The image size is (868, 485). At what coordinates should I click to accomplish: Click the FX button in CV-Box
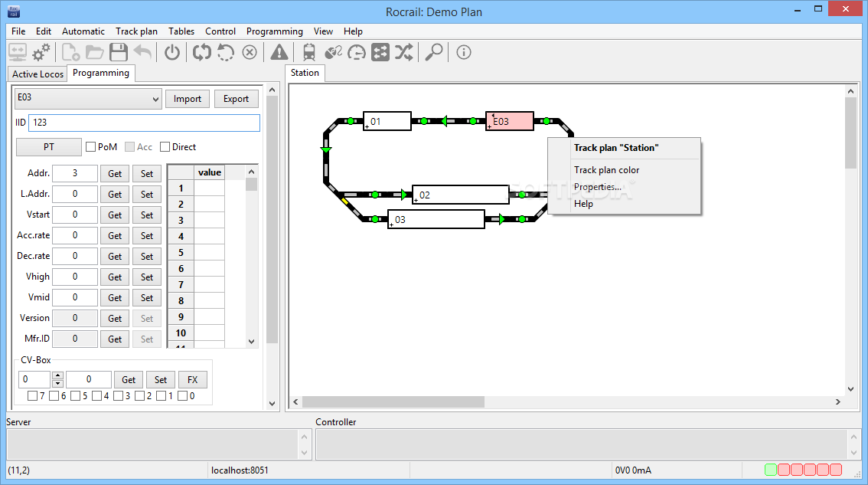point(192,380)
